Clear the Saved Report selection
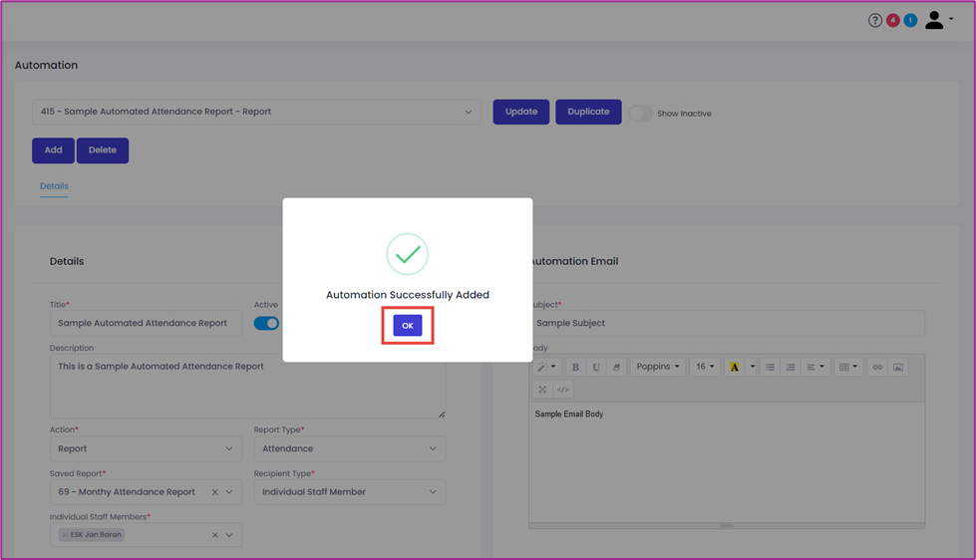This screenshot has height=560, width=976. [x=214, y=492]
